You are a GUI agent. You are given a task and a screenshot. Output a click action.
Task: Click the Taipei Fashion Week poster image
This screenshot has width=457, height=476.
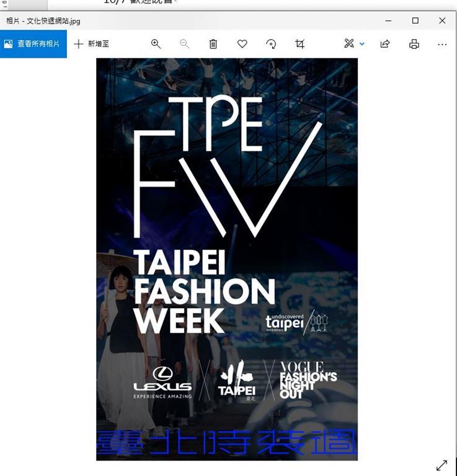227,259
